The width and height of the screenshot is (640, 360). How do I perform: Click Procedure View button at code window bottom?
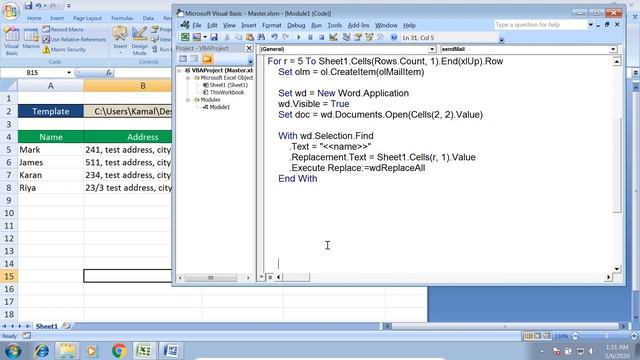tap(261, 277)
